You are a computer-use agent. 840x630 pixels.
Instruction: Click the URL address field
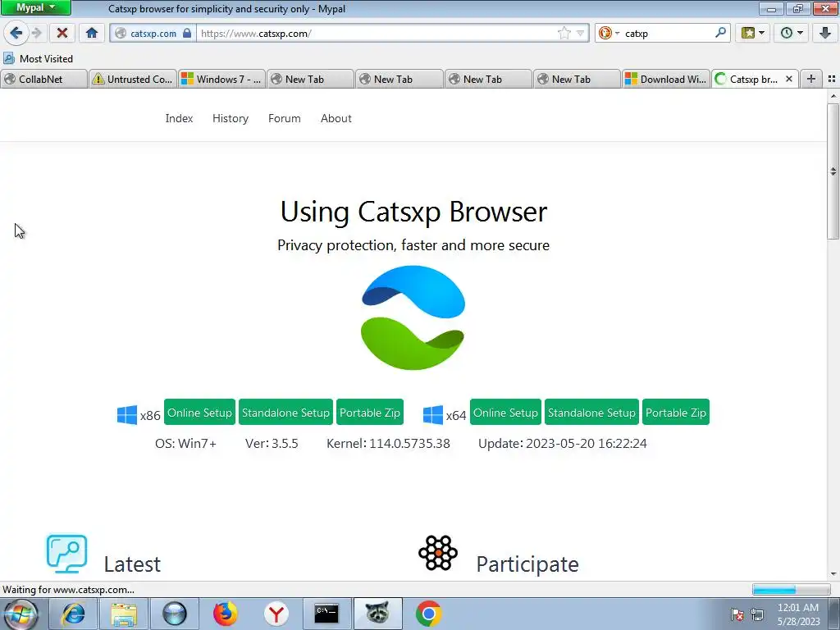pos(377,33)
